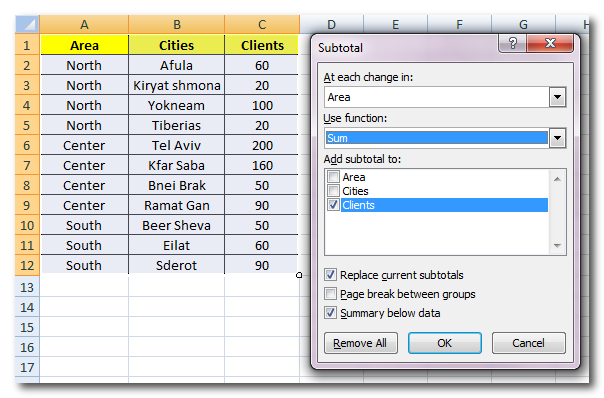Select row 1 header

tap(27, 45)
